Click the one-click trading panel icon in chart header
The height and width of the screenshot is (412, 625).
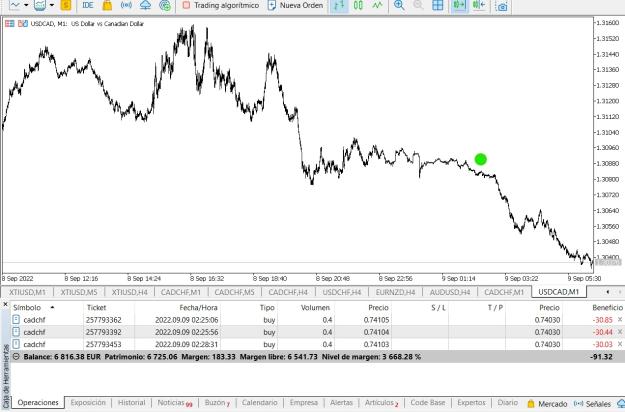10,24
